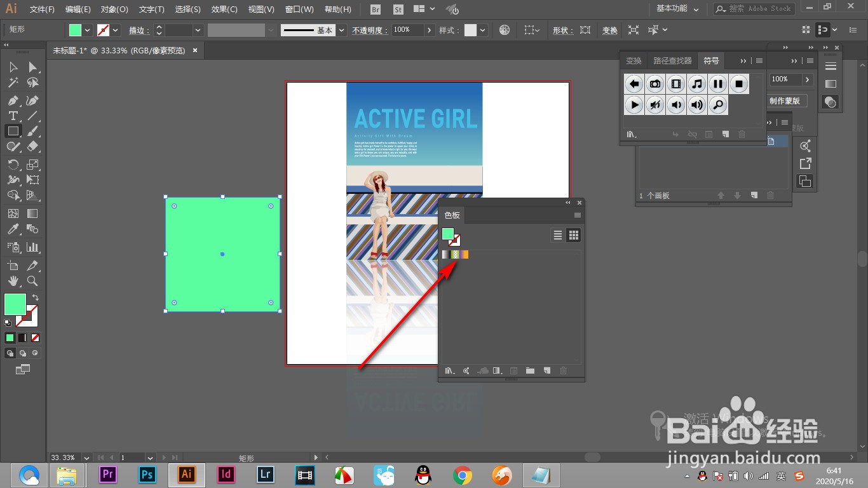868x488 pixels.
Task: Click the 形状 label in control bar
Action: click(562, 30)
